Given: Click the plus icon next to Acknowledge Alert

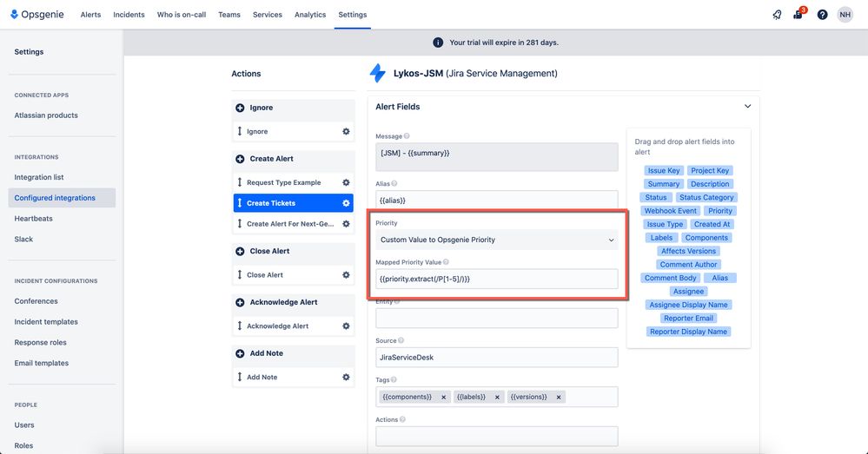Looking at the screenshot, I should pyautogui.click(x=240, y=302).
